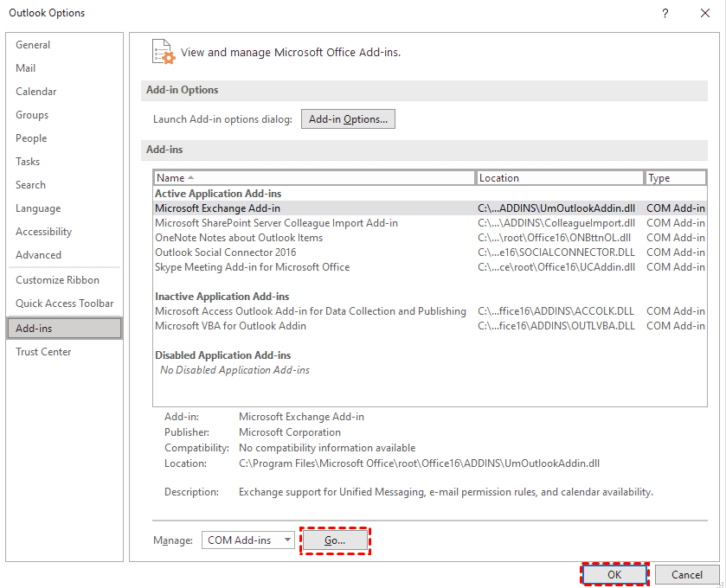726x588 pixels.
Task: Open the Trust Center category
Action: (43, 352)
